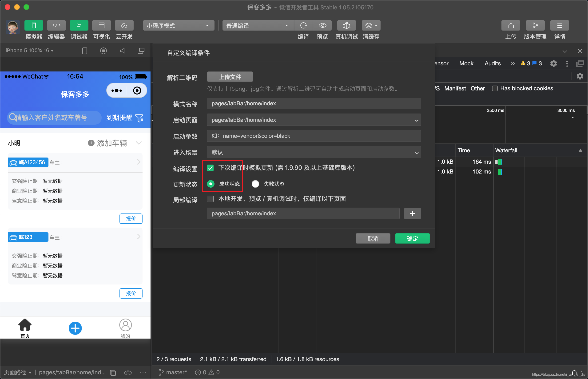Viewport: 588px width, 379px height.
Task: Click the 模式名称 input field
Action: (x=314, y=103)
